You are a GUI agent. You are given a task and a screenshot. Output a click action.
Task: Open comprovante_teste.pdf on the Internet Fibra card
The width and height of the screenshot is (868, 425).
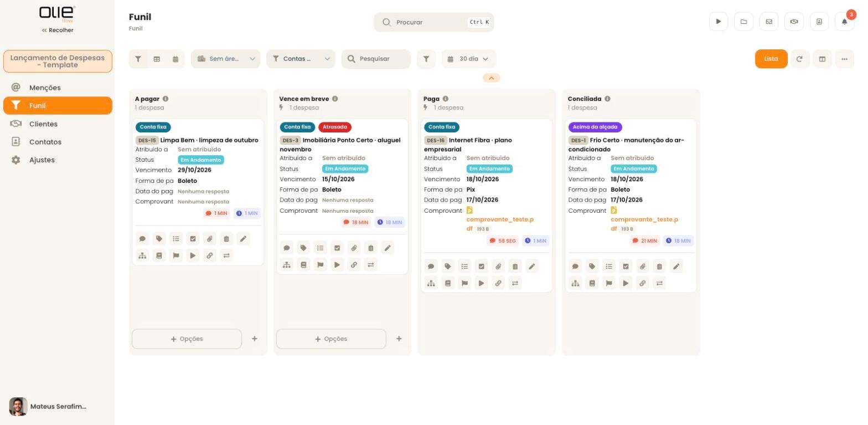[500, 224]
